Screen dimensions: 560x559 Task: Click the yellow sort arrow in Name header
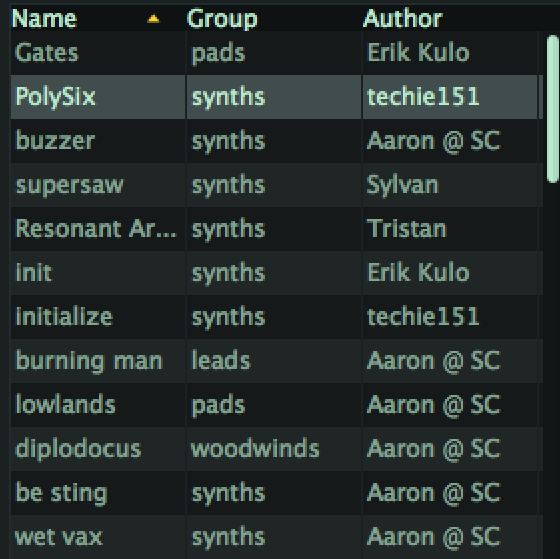coord(153,19)
